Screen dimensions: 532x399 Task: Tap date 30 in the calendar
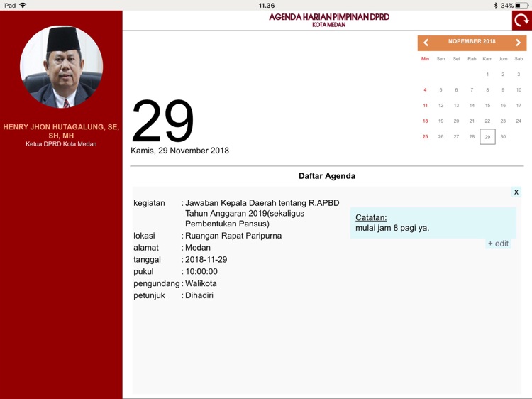click(x=503, y=137)
